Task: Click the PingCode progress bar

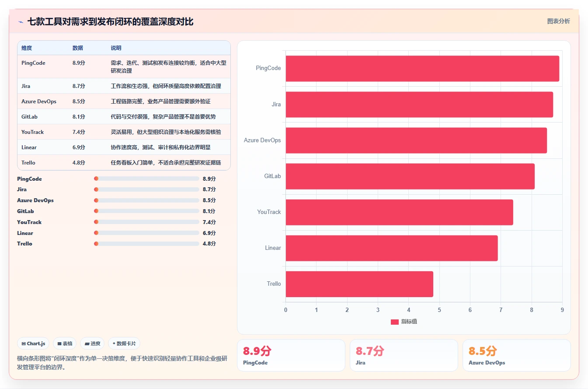Action: 146,179
